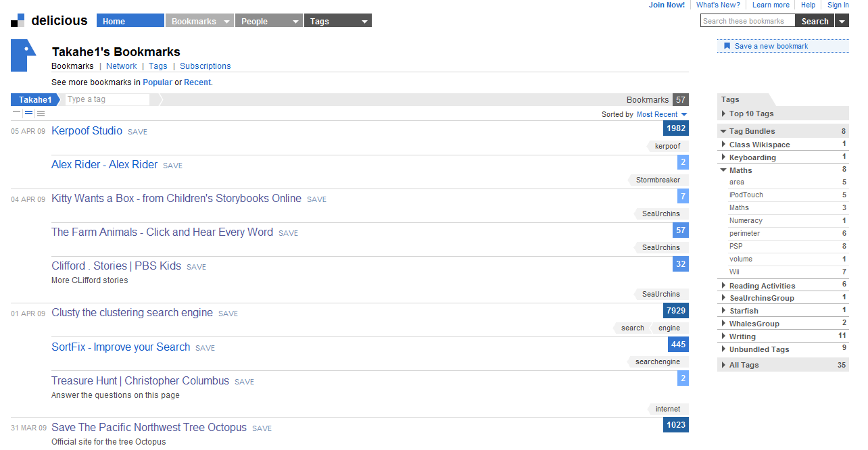
Task: Click SAVE next to Alex Rider bookmark
Action: pos(172,166)
